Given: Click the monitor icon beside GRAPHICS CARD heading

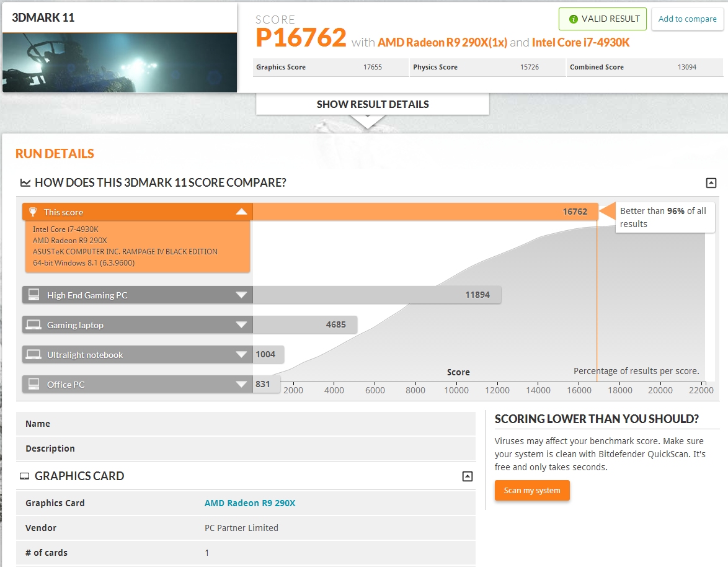Looking at the screenshot, I should pyautogui.click(x=25, y=476).
